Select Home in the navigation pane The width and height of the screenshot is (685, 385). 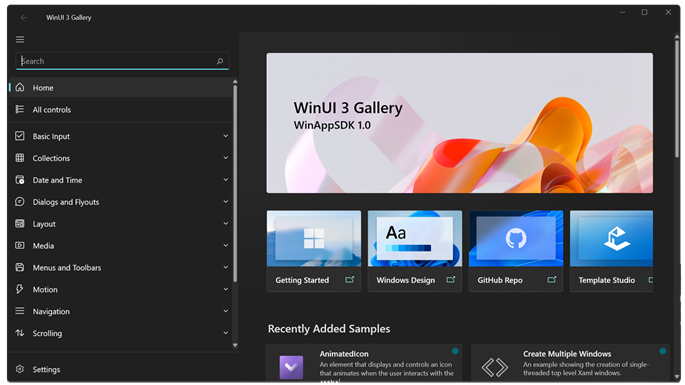121,87
